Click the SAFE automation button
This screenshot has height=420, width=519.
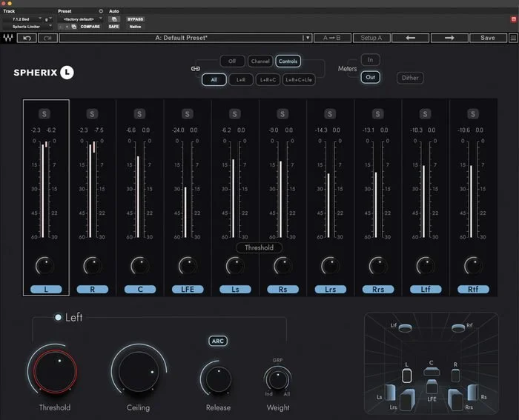(x=114, y=27)
